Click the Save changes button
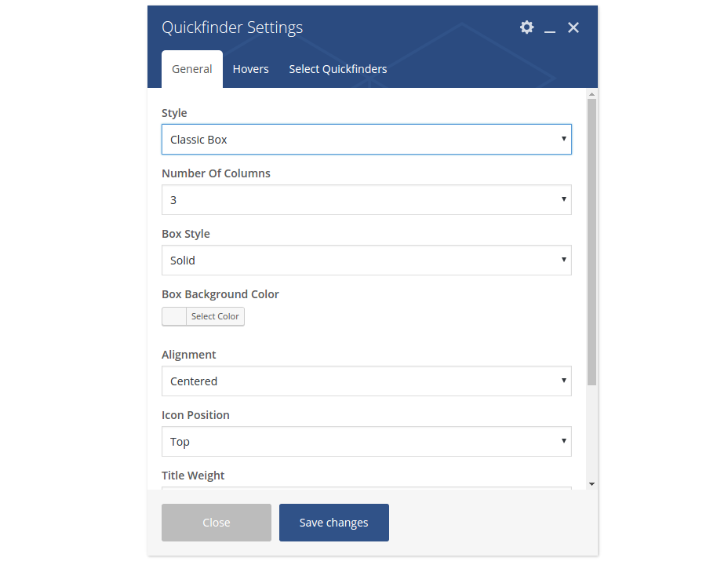Screen dimensions: 728x565 pos(333,523)
